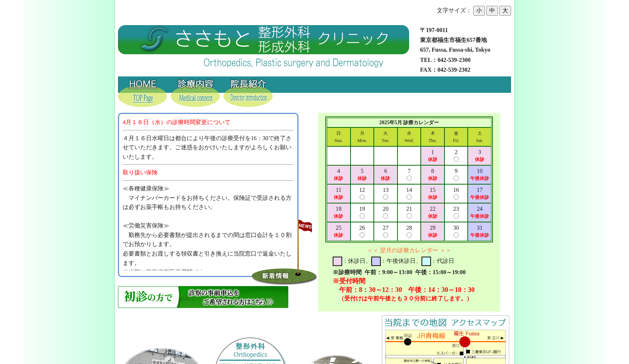
Task: Click the 休診 label on May 3
Action: [x=479, y=159]
